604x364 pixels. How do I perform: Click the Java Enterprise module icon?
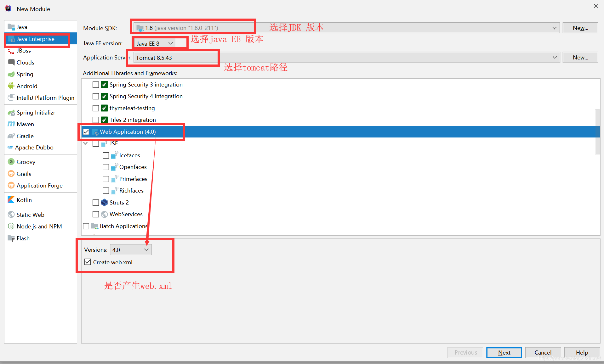coord(12,39)
